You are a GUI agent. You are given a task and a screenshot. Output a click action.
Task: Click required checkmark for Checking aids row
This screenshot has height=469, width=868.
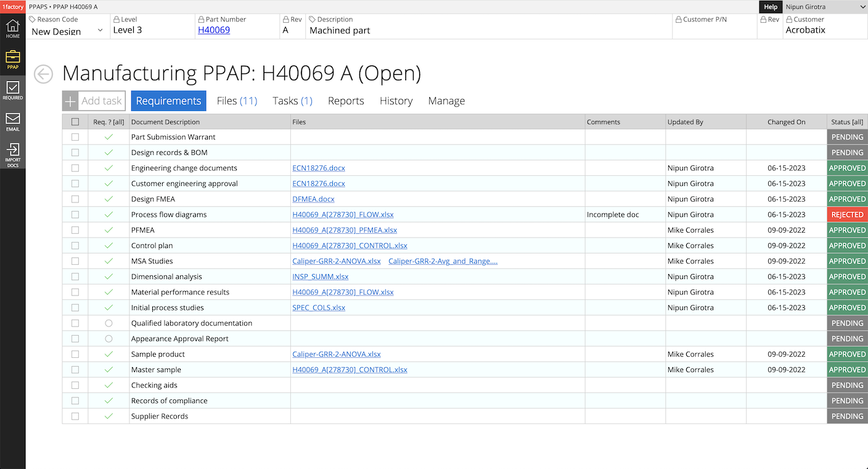[109, 385]
